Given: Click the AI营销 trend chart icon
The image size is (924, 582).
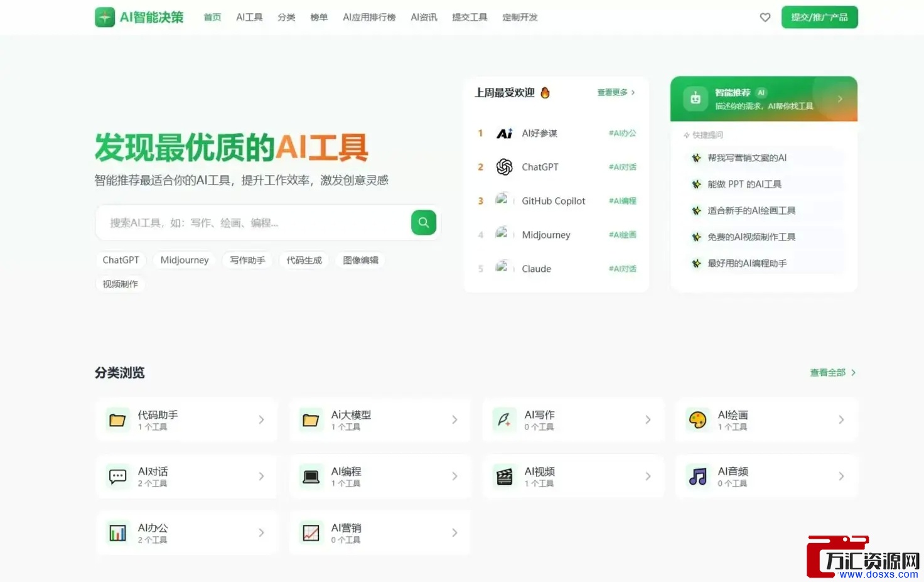Looking at the screenshot, I should [x=311, y=533].
